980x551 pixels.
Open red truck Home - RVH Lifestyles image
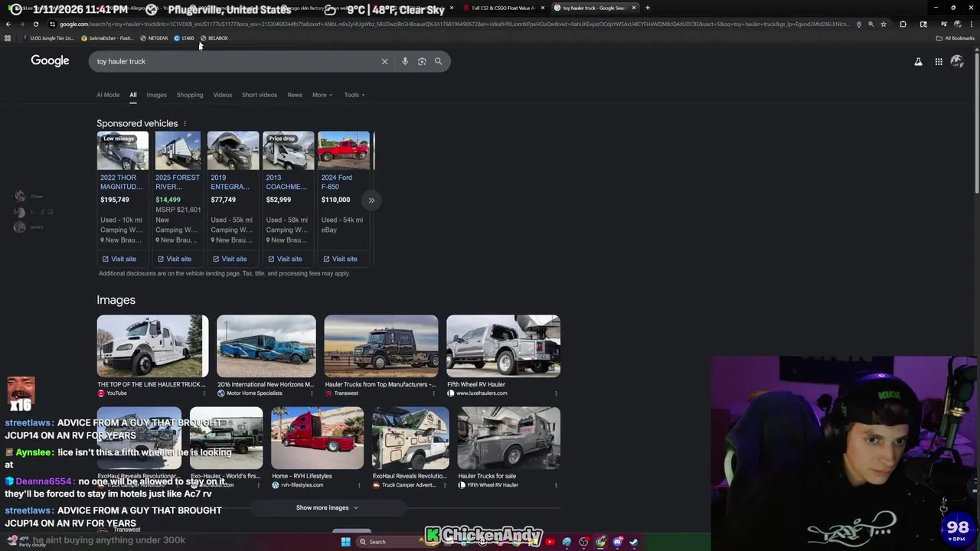pyautogui.click(x=317, y=438)
